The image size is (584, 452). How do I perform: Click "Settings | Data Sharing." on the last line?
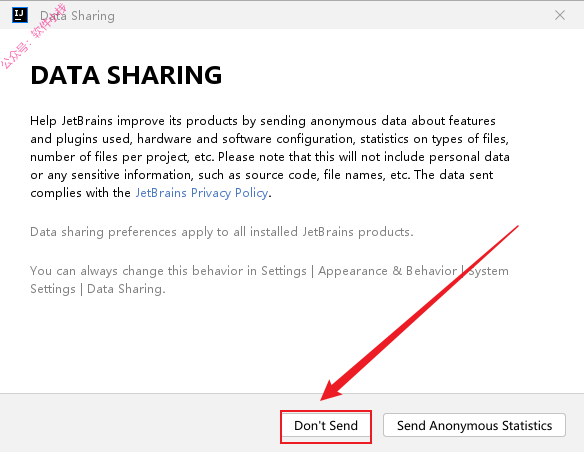98,289
